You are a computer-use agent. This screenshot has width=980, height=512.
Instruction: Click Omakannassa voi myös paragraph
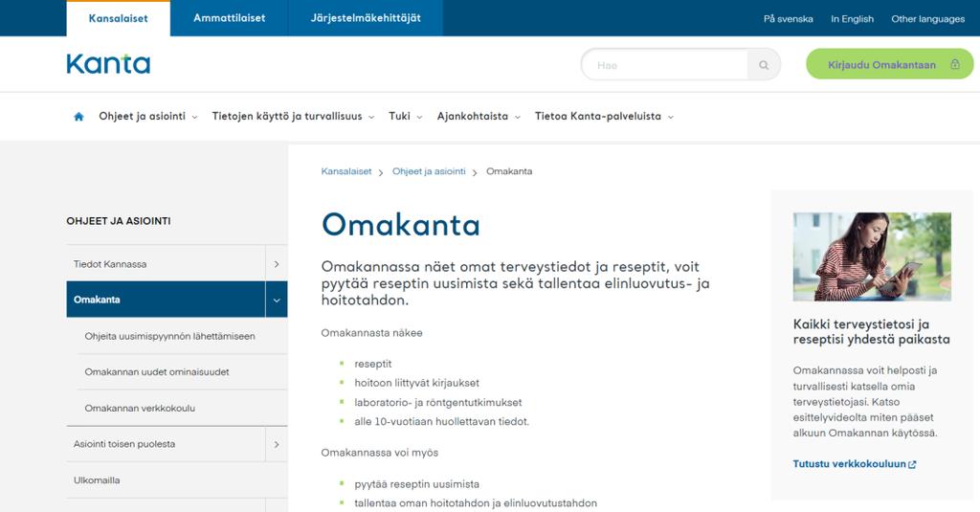point(380,453)
